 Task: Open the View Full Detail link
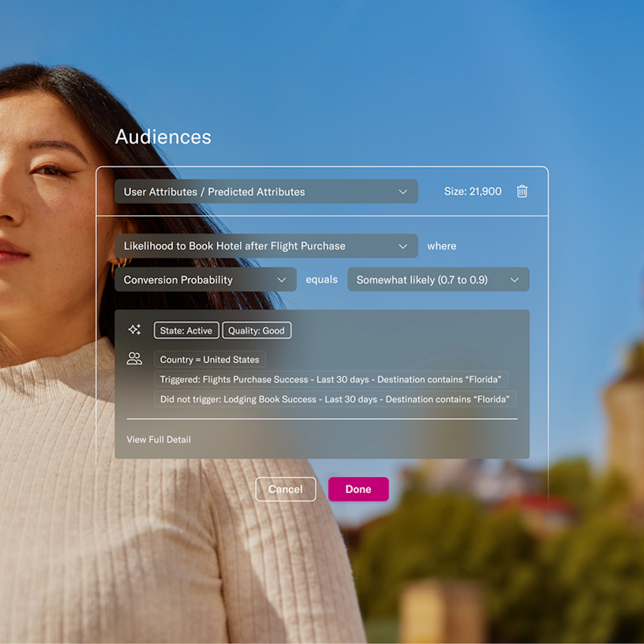coord(159,439)
